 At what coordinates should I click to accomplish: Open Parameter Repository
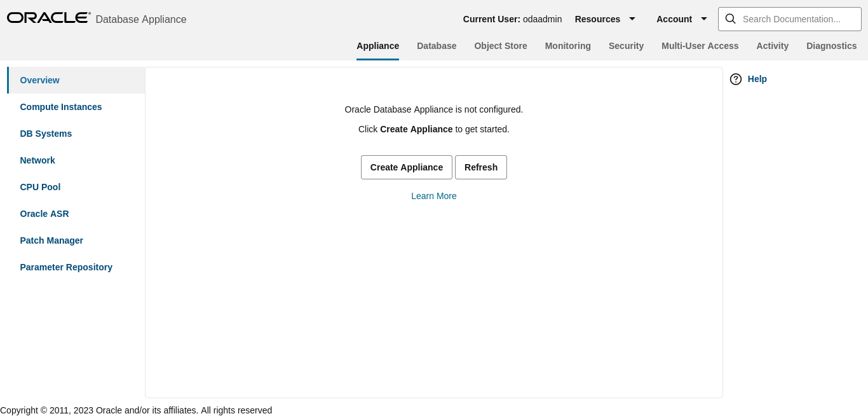coord(76,267)
